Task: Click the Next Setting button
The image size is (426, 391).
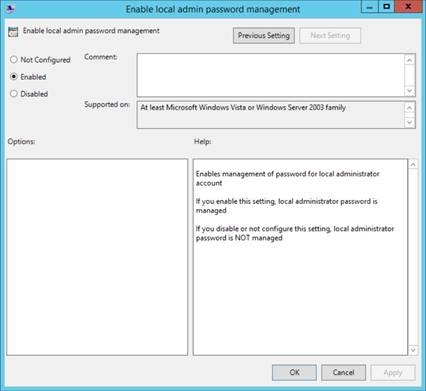Action: (x=330, y=35)
